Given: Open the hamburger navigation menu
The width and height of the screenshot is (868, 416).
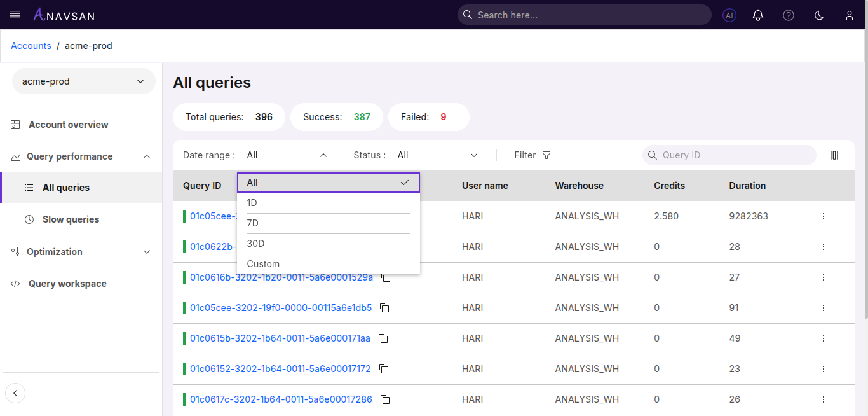Looking at the screenshot, I should point(15,15).
